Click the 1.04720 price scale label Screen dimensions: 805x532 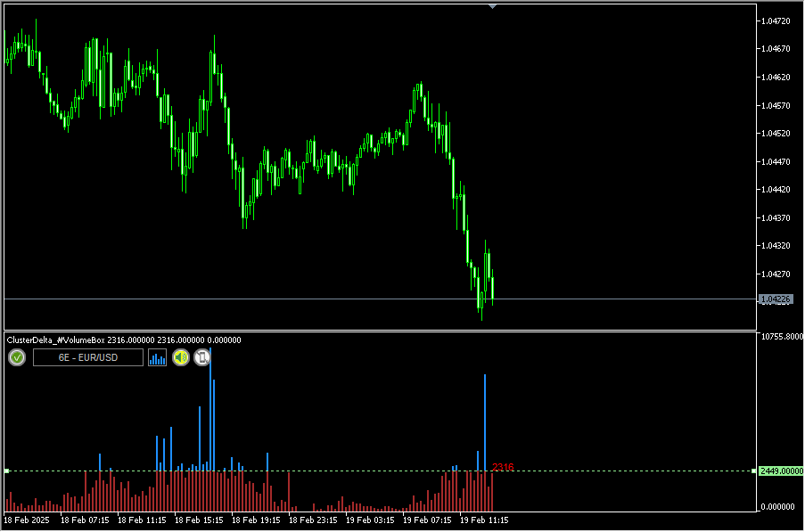pyautogui.click(x=778, y=20)
